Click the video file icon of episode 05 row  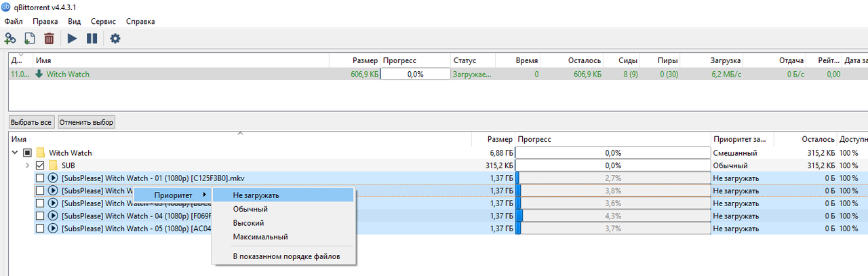(x=53, y=229)
